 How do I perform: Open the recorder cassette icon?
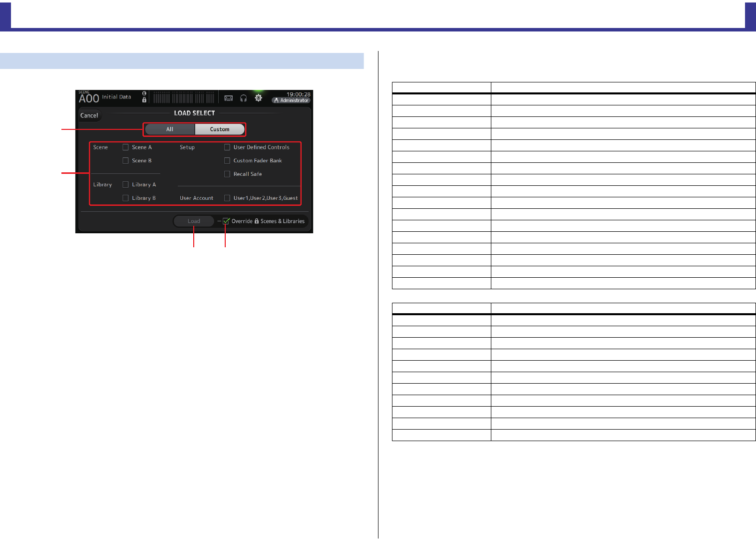[228, 98]
